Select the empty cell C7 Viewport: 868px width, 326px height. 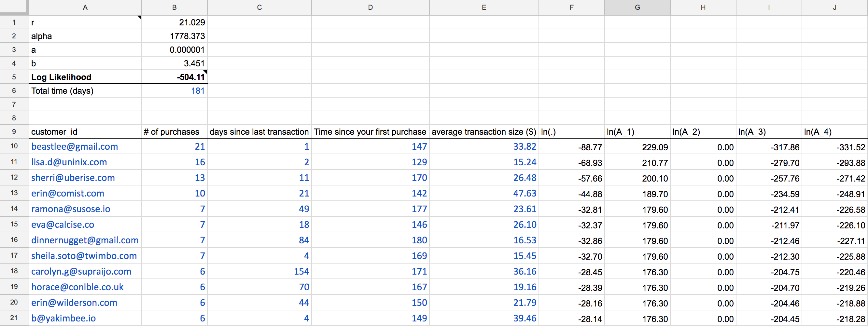pyautogui.click(x=259, y=104)
